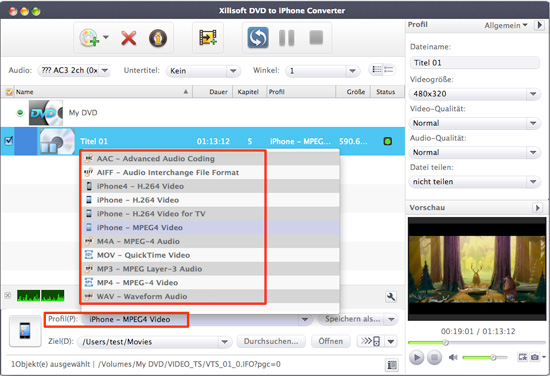Open the Add DVD dropdown arrow

click(106, 37)
